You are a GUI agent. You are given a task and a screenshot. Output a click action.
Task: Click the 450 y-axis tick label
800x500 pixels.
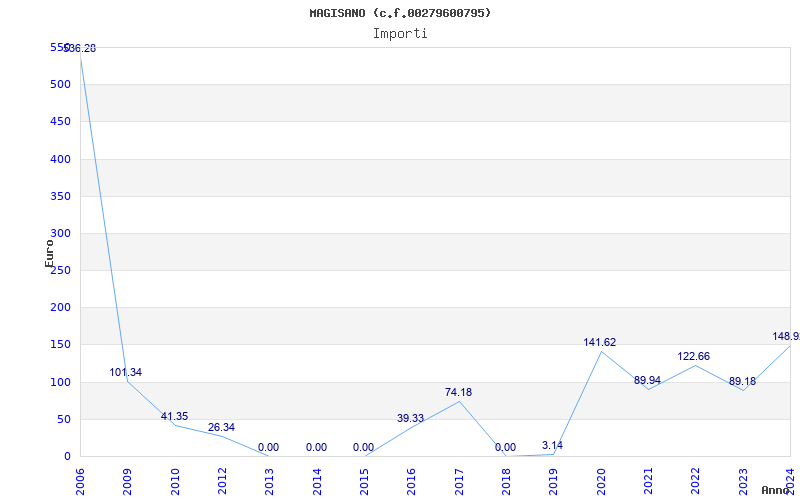click(60, 121)
